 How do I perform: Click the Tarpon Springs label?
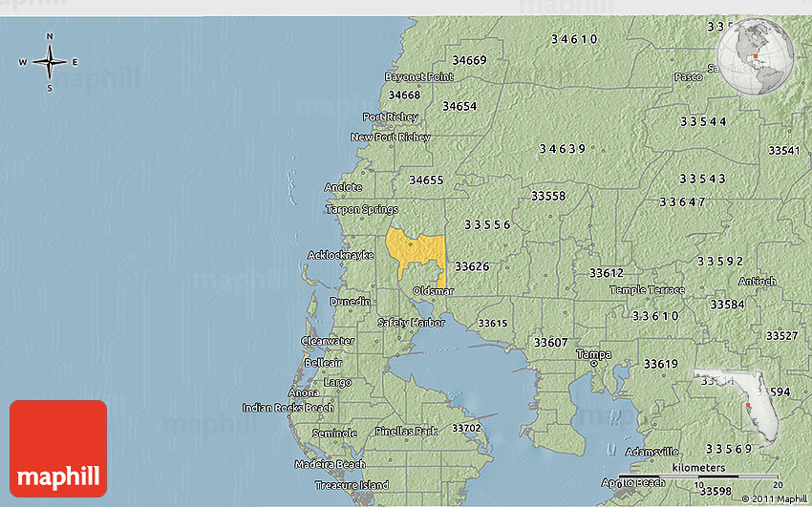pyautogui.click(x=361, y=209)
